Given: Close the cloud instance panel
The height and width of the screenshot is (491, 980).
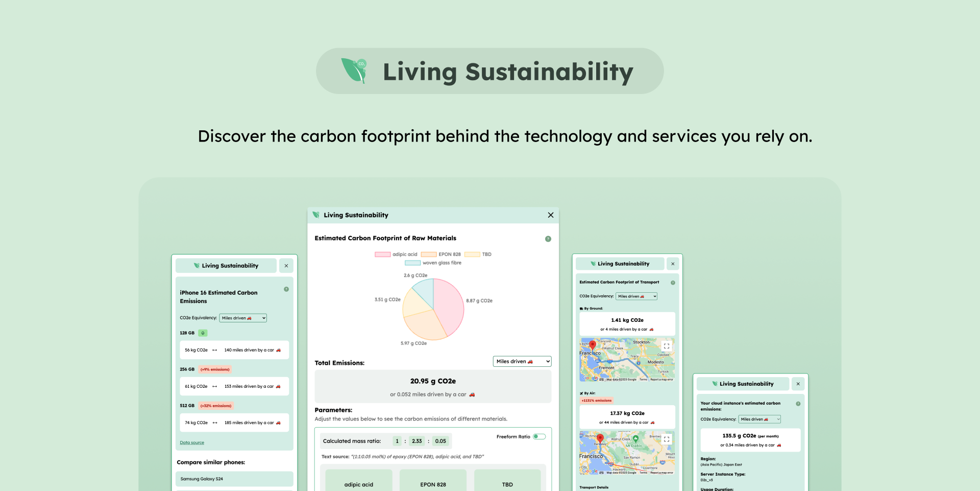Looking at the screenshot, I should click(x=798, y=384).
